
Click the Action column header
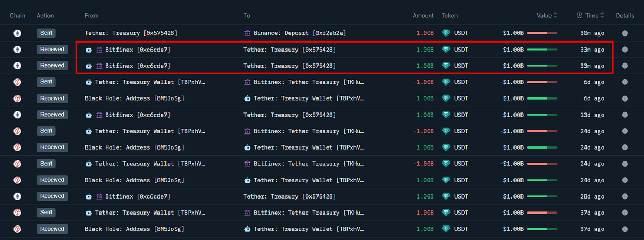pyautogui.click(x=45, y=15)
